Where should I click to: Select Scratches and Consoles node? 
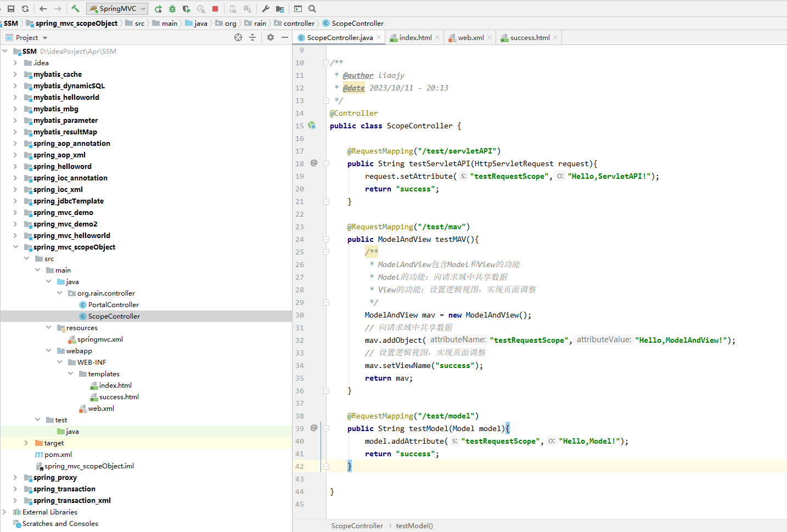point(60,523)
